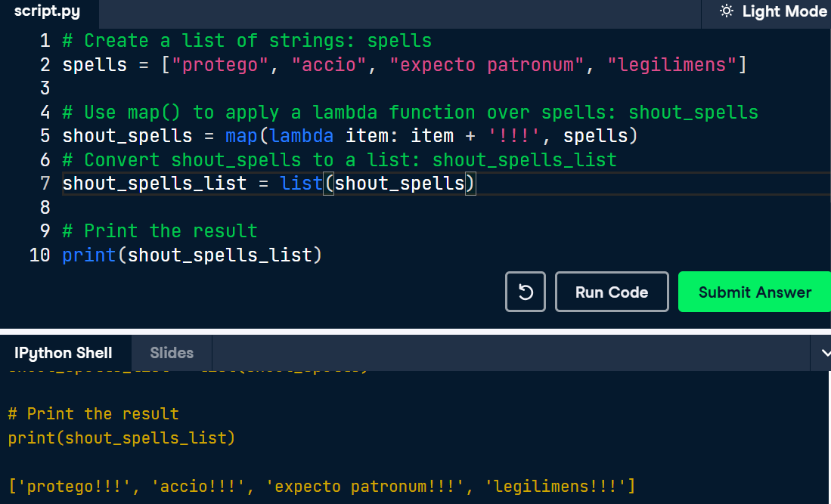The image size is (831, 504).
Task: Click the closing parenthesis at end of line 7
Action: (470, 184)
